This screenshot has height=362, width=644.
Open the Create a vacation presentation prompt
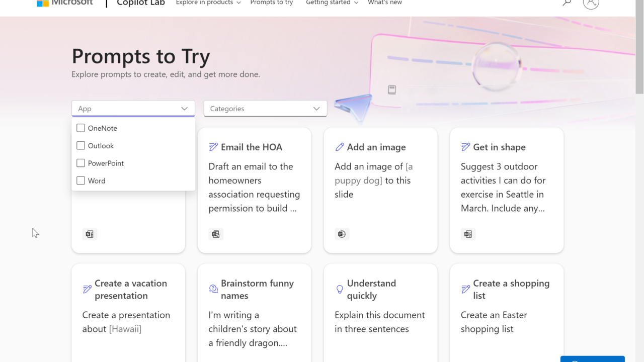point(130,290)
